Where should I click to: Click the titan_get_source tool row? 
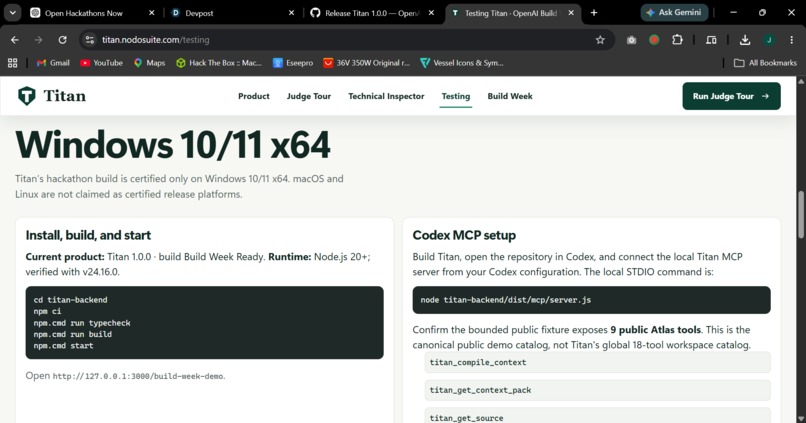point(597,416)
